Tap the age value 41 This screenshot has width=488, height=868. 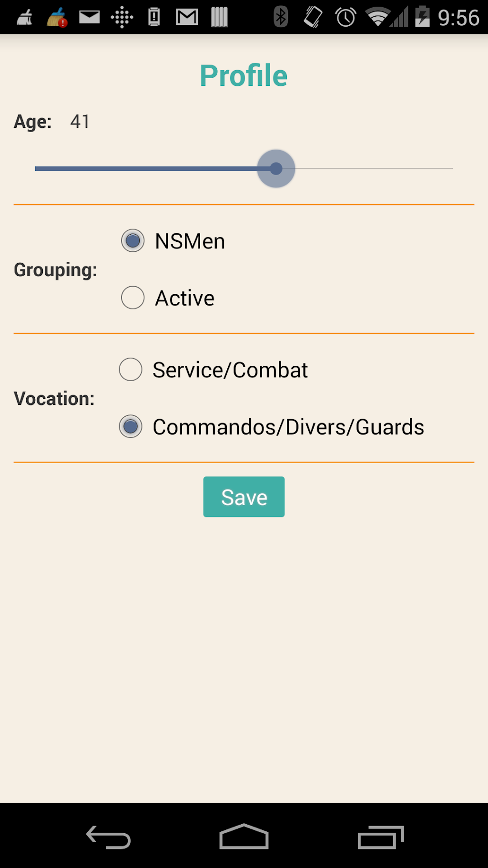coord(80,122)
